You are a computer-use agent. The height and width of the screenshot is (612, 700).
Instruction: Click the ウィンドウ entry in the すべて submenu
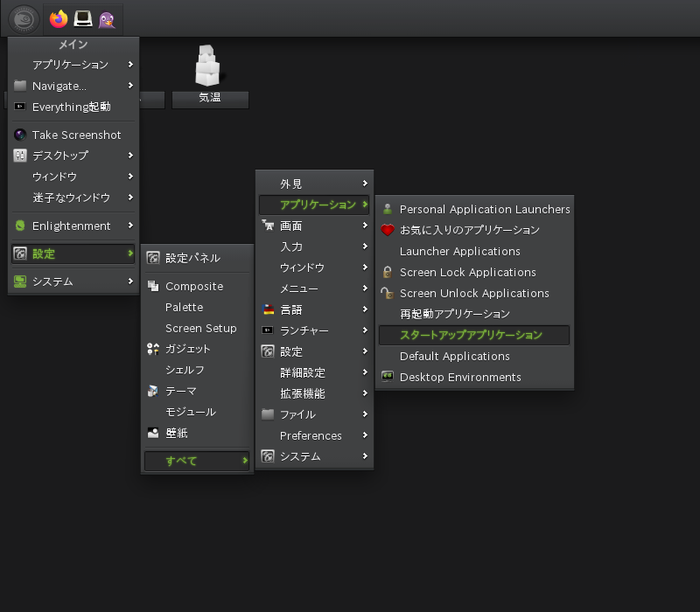click(x=314, y=268)
